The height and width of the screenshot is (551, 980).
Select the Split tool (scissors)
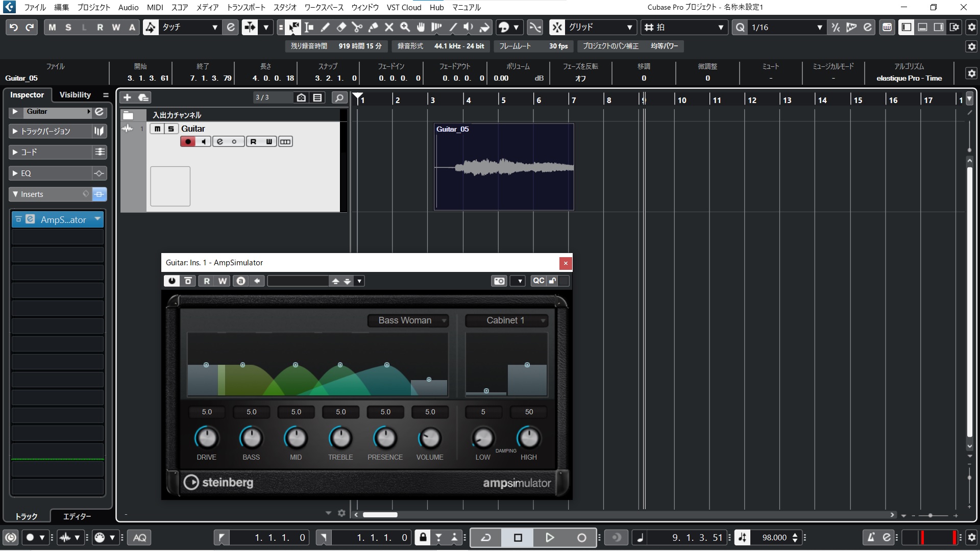pos(357,27)
